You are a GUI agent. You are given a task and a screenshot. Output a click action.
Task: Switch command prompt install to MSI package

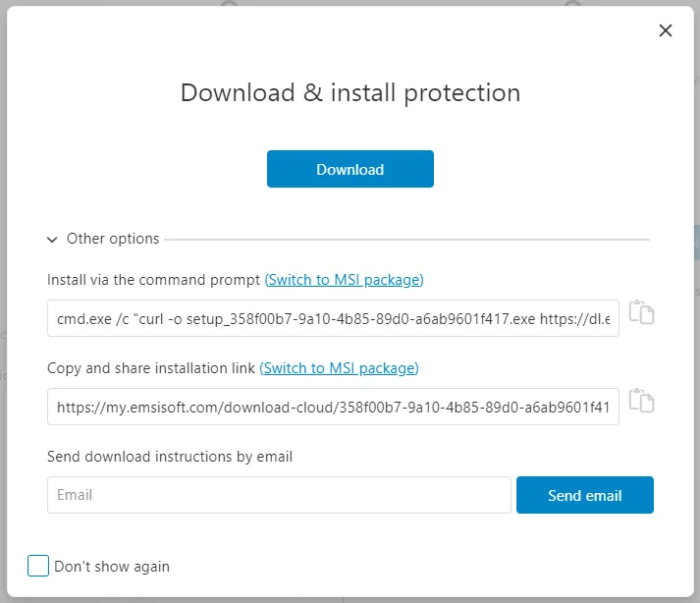click(344, 280)
